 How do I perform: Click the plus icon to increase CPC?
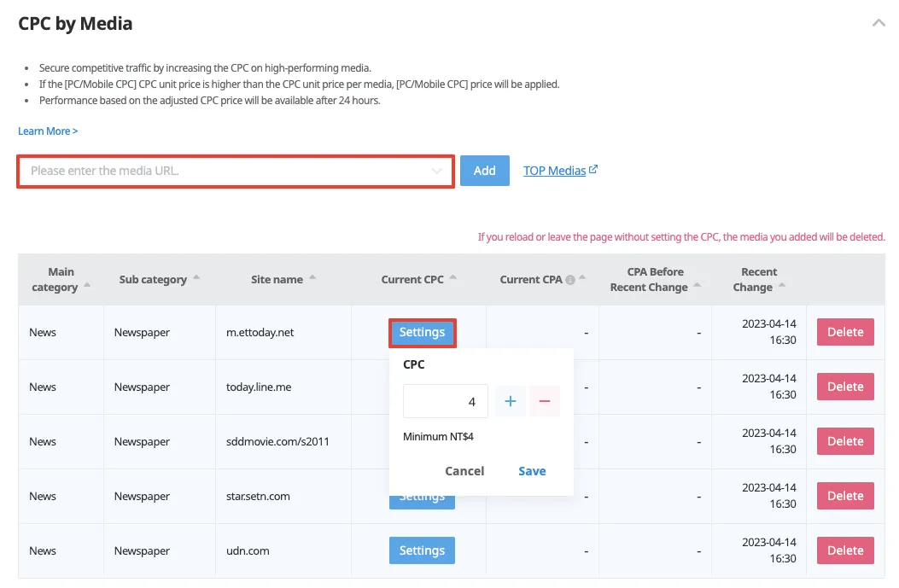511,401
